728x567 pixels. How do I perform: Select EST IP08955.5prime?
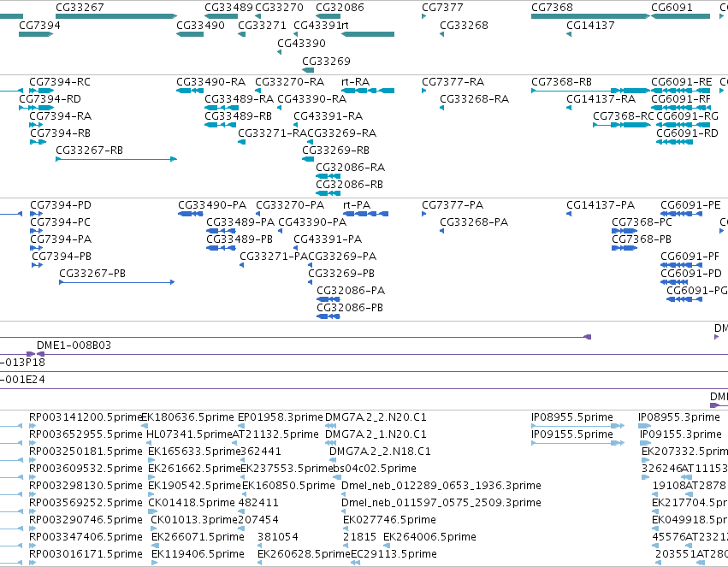click(x=572, y=417)
